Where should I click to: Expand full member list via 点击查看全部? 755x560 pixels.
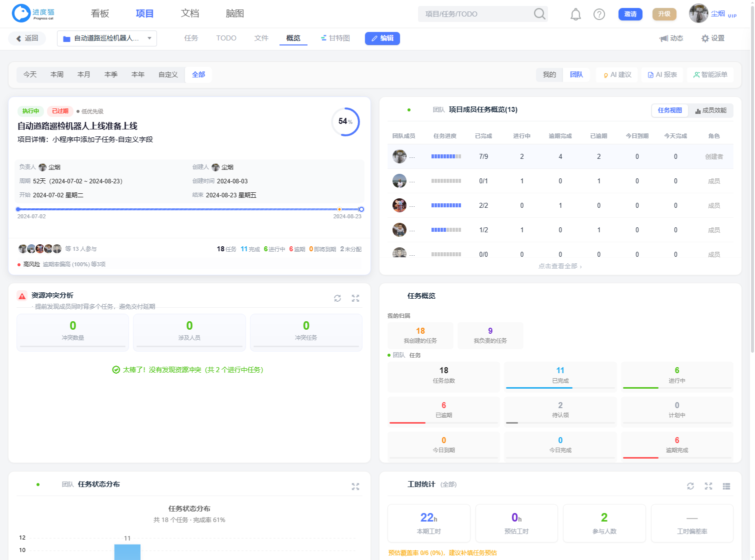coord(560,266)
